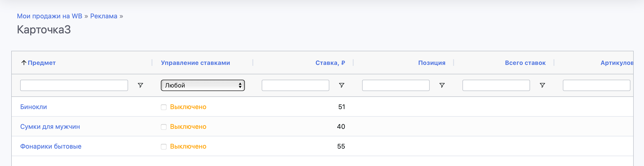Toggle the Сумки для мужчин checkbox
This screenshot has height=166, width=644.
click(164, 127)
